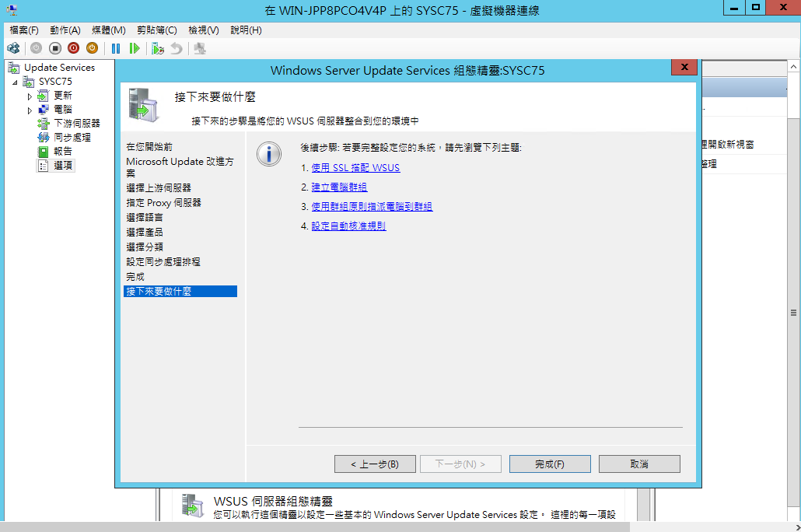The image size is (801, 532).
Task: Click the 完成 wizard step in sidebar
Action: (x=135, y=276)
